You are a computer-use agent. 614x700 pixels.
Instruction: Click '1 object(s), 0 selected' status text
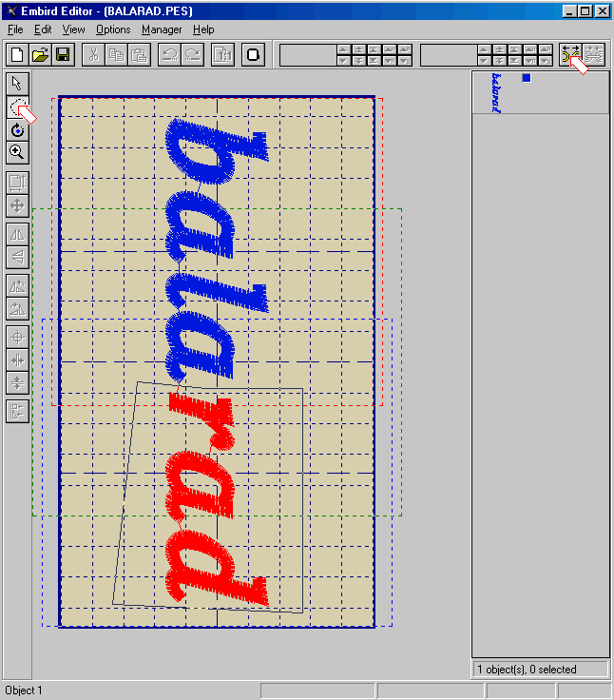[x=527, y=670]
